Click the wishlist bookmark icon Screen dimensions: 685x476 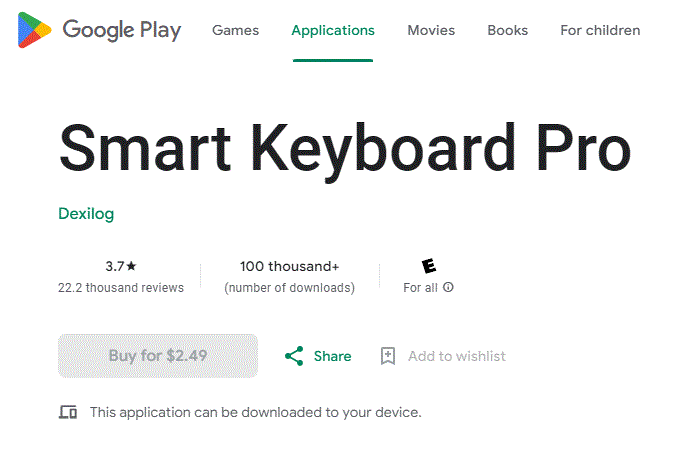click(x=387, y=356)
